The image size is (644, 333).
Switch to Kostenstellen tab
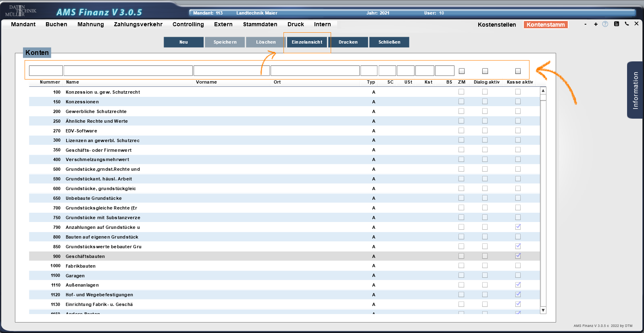point(496,25)
